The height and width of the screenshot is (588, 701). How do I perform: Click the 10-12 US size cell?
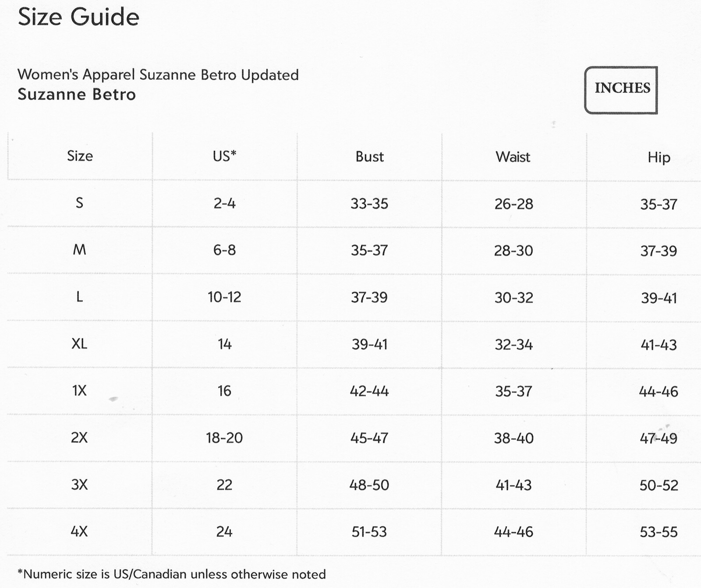point(224,297)
